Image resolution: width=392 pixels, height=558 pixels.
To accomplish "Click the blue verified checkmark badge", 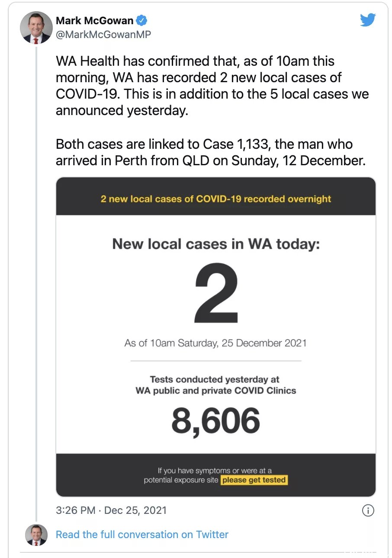I will pyautogui.click(x=142, y=20).
